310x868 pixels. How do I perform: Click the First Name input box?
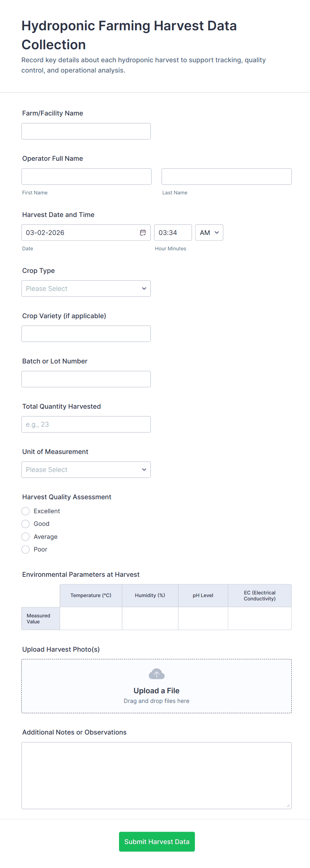[x=86, y=177]
